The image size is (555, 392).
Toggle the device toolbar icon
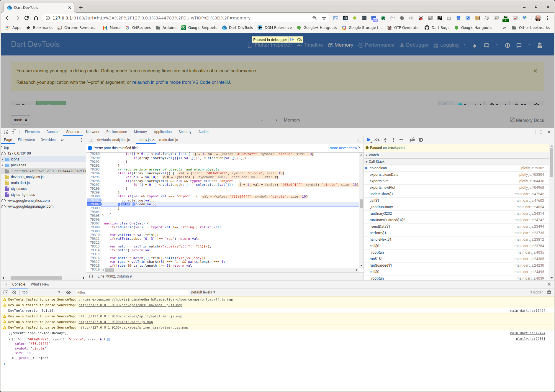14,132
